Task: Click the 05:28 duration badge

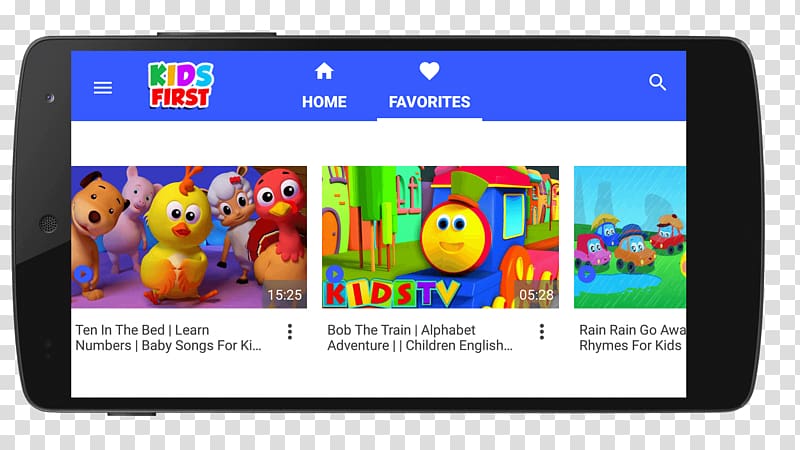Action: coord(536,295)
